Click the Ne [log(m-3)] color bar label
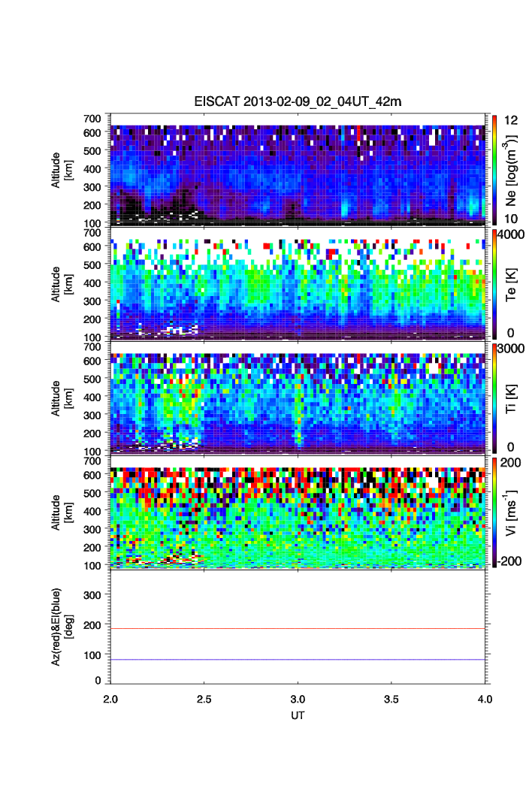532x798 pixels. (x=511, y=171)
